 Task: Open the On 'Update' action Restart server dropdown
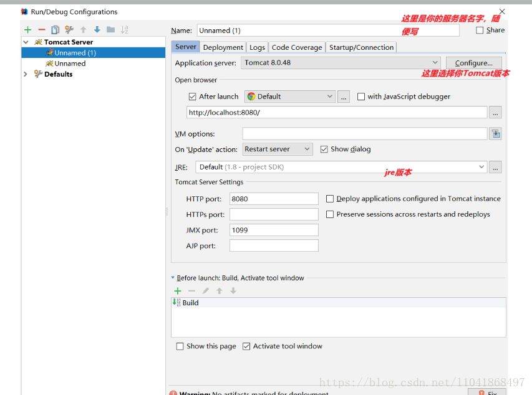pyautogui.click(x=278, y=149)
